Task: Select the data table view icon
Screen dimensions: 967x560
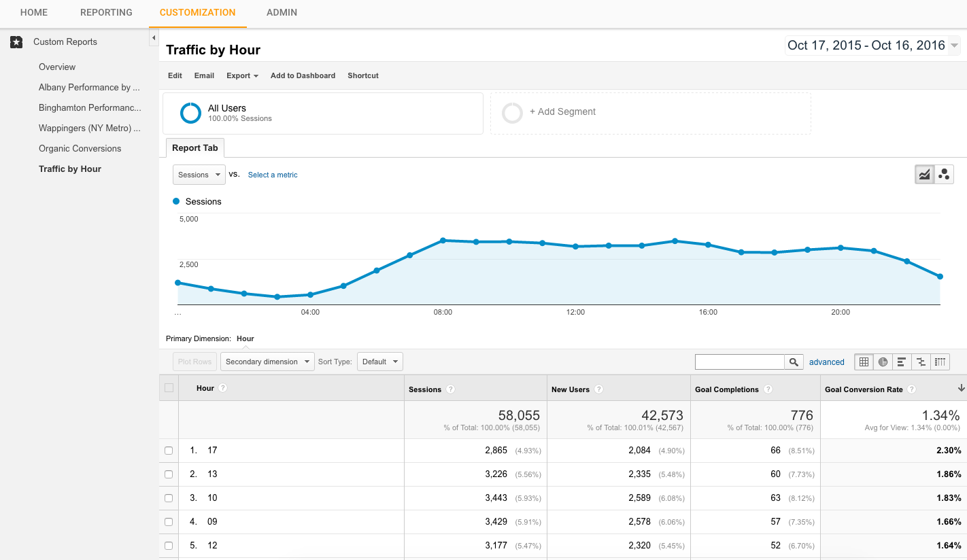Action: point(864,362)
